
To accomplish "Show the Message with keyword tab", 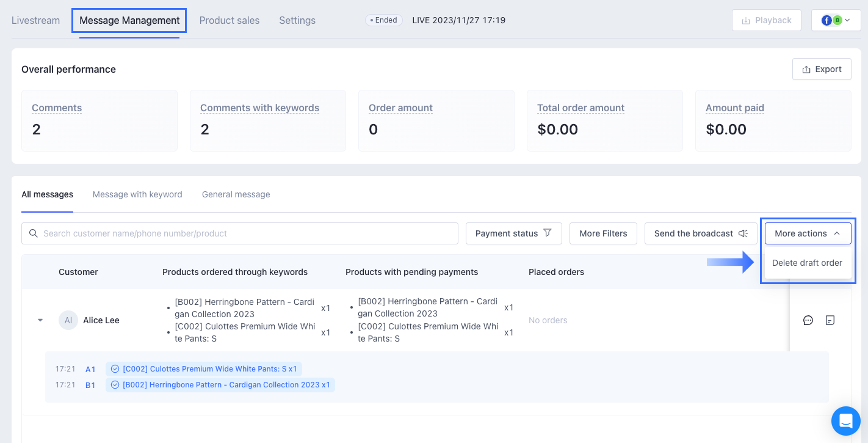I will (x=137, y=194).
